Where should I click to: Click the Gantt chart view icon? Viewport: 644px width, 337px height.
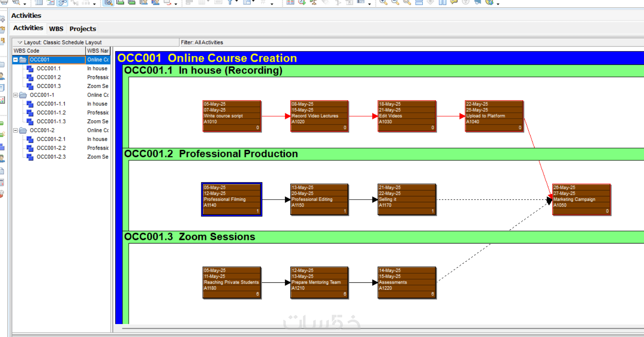[x=51, y=2]
